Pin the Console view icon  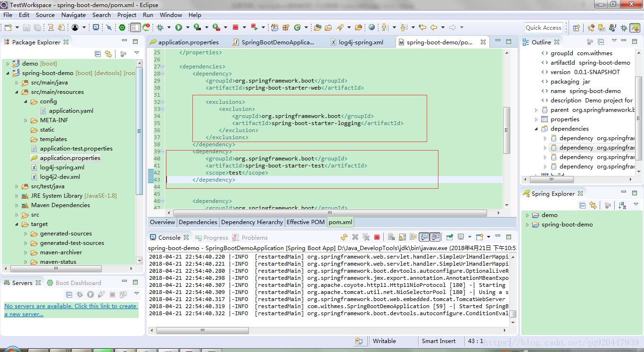tap(449, 237)
